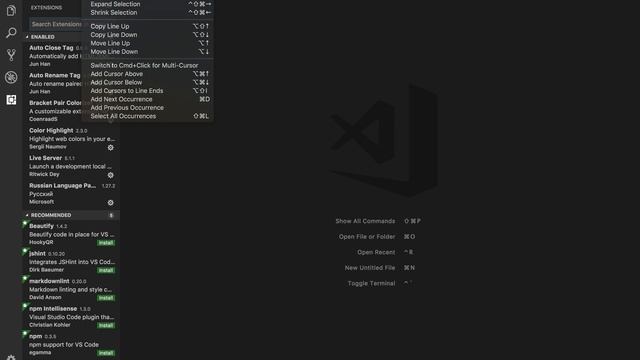Select Move Line Up menu entry
This screenshot has width=640, height=360.
[147, 43]
